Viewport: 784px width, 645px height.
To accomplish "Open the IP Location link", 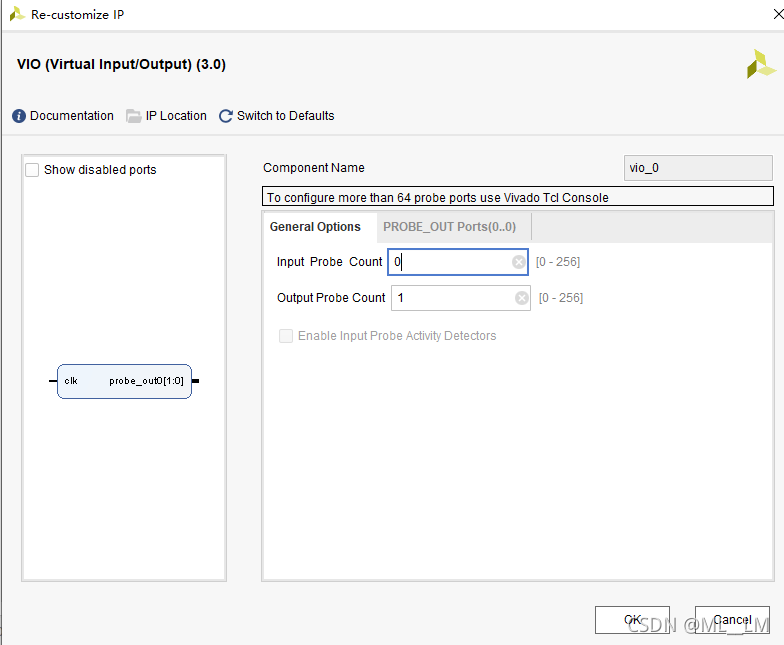I will point(176,116).
